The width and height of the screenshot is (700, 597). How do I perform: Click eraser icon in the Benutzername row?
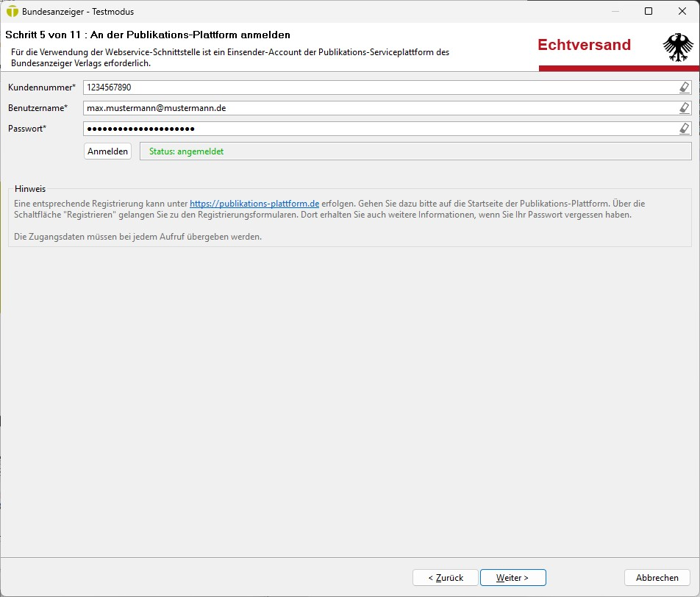685,108
